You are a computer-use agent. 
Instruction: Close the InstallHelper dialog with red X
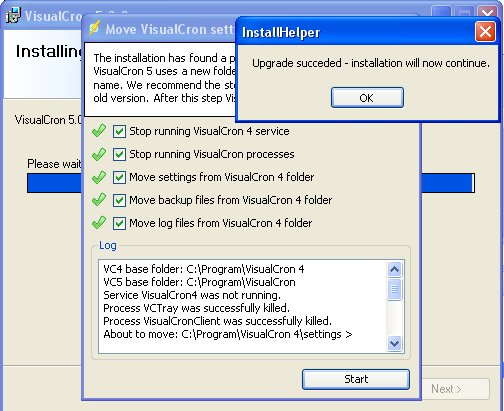pyautogui.click(x=485, y=32)
